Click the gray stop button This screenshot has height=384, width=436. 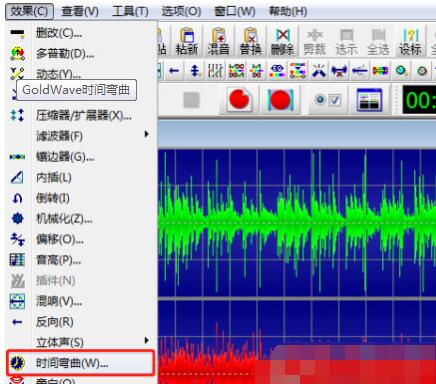[191, 100]
